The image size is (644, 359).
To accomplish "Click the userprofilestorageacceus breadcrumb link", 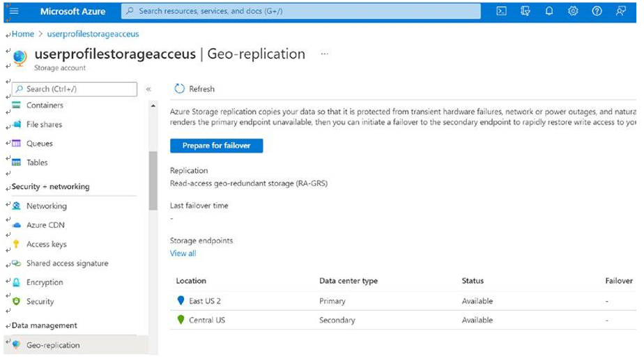I will point(93,33).
